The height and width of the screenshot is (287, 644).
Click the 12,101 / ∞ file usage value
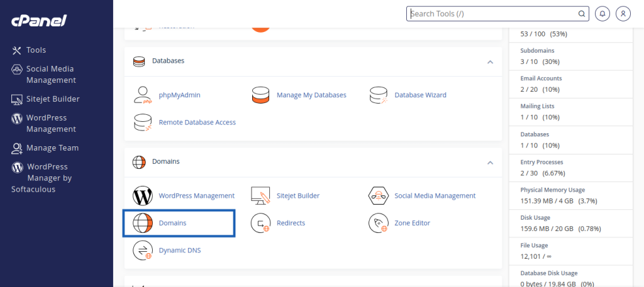pos(536,256)
